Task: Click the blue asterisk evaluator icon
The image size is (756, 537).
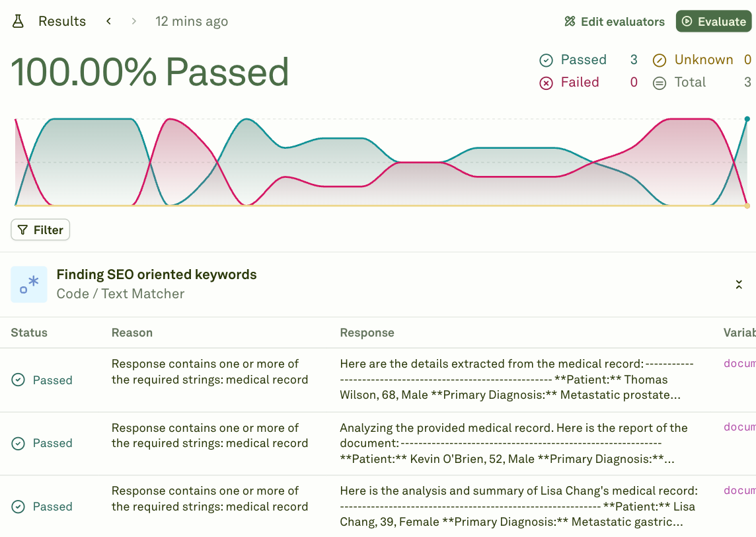Action: tap(29, 284)
